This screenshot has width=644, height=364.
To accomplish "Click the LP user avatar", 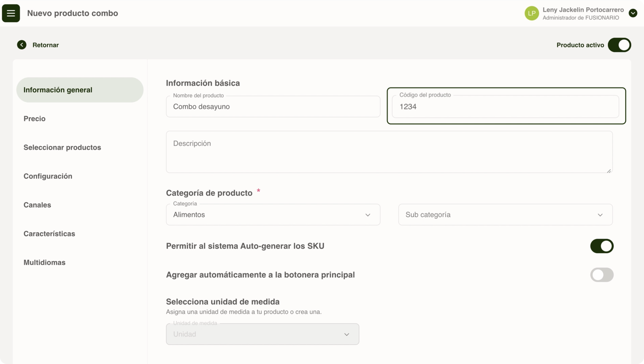I will tap(532, 13).
